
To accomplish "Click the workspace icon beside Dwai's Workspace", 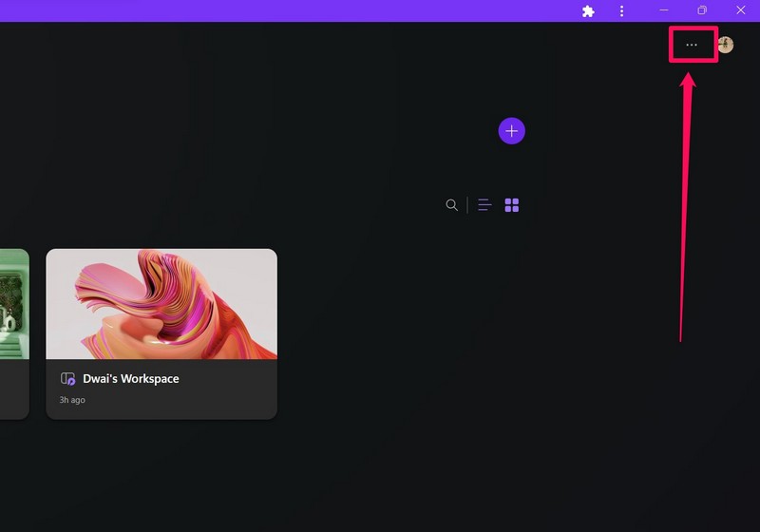I will click(68, 378).
